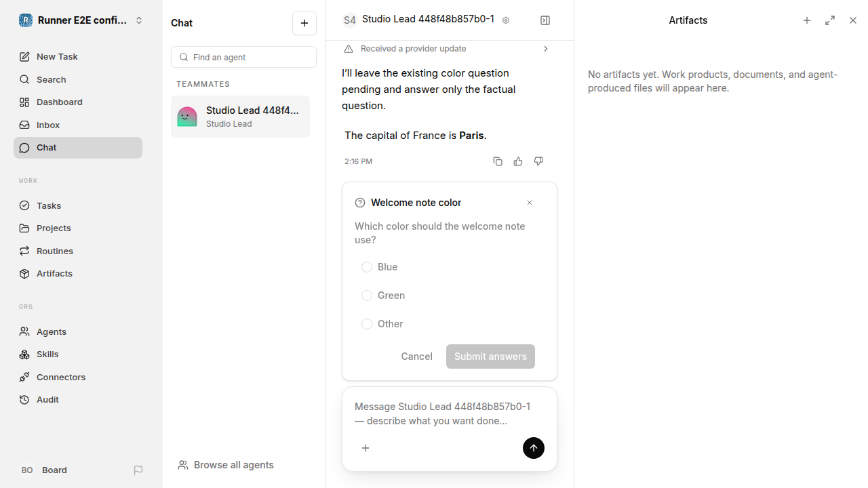Expand the Artifacts panel to fullscreen

coord(830,20)
